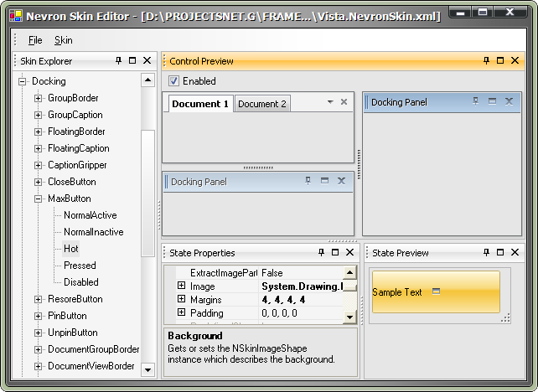
Task: Click the Nevron Skin Editor app icon
Action: pyautogui.click(x=16, y=16)
